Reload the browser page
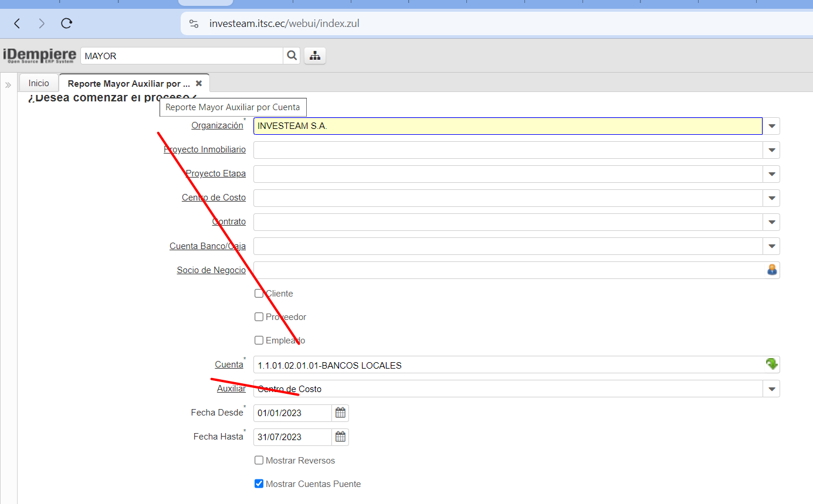 [67, 23]
